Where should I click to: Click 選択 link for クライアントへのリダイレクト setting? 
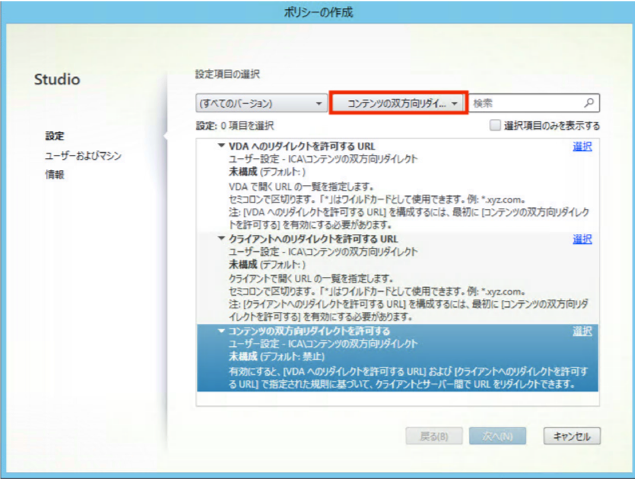[582, 240]
